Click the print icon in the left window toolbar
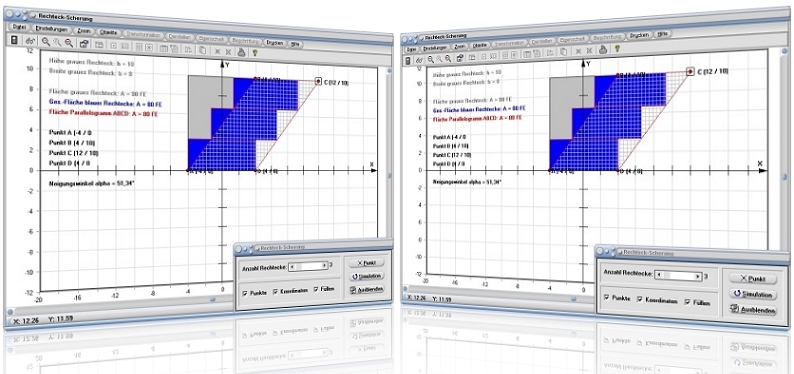The height and width of the screenshot is (374, 794). (x=241, y=52)
